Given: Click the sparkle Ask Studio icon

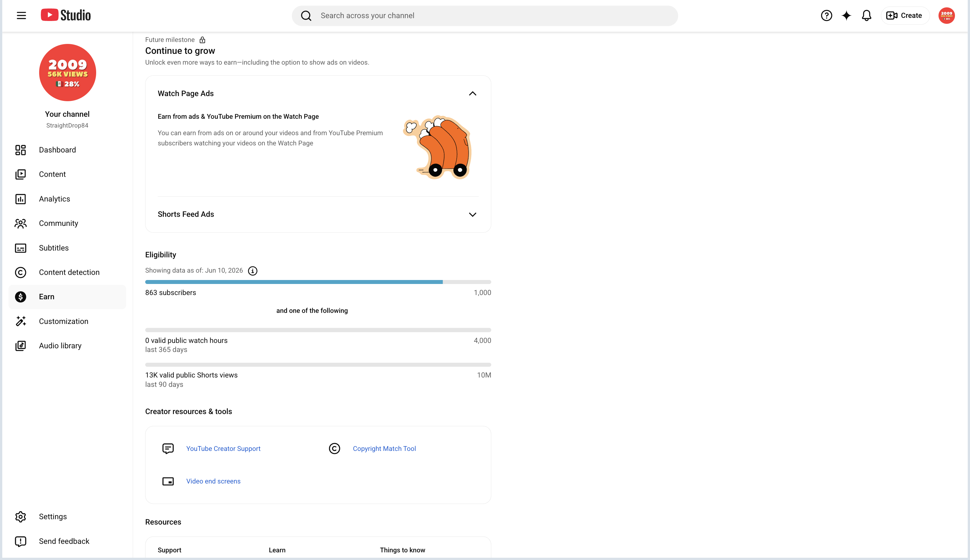Looking at the screenshot, I should coord(846,15).
